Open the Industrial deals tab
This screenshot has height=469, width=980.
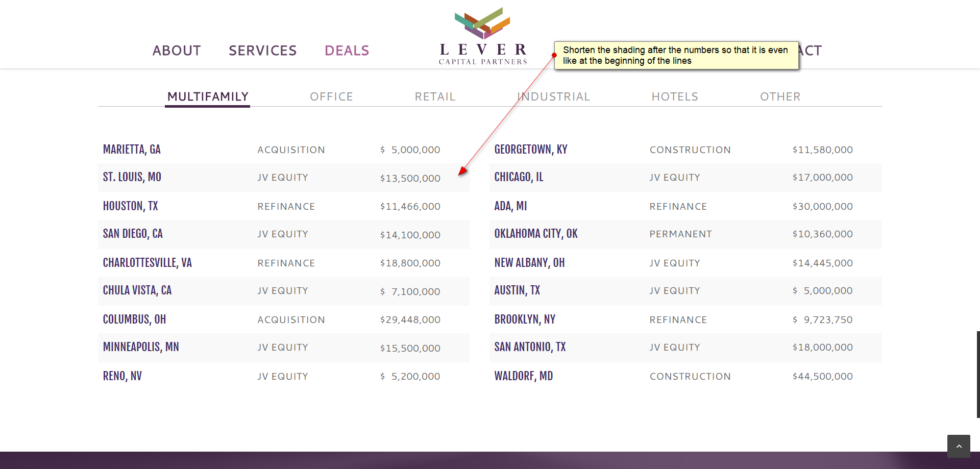click(x=553, y=96)
